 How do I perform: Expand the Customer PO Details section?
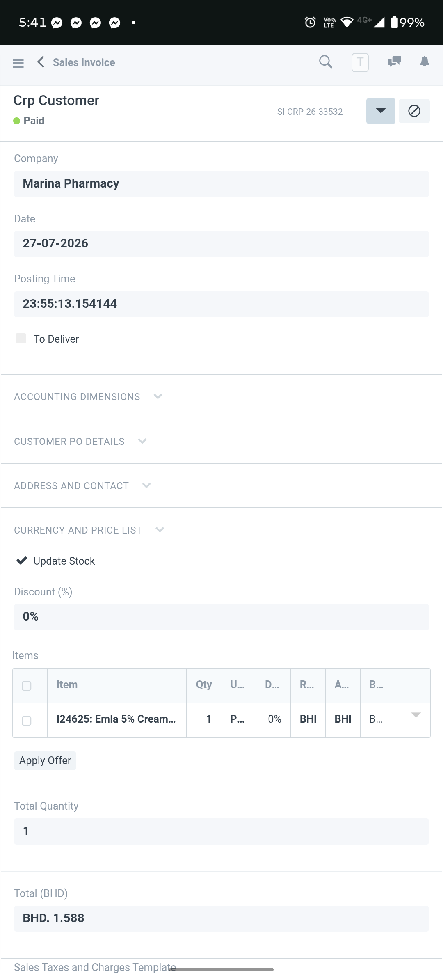[x=80, y=442]
